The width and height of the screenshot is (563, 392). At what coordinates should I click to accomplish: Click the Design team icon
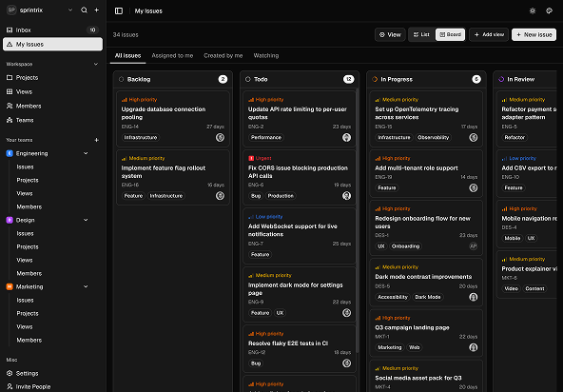(10, 220)
